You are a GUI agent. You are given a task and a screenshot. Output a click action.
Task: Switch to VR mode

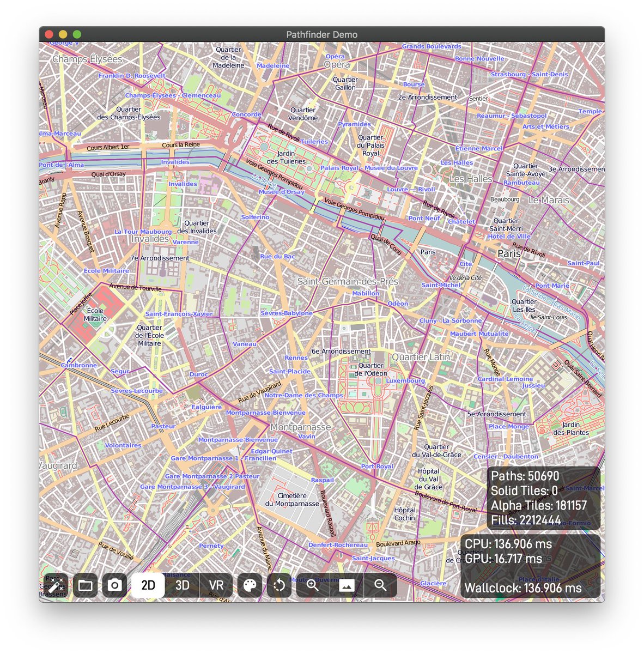coord(216,585)
